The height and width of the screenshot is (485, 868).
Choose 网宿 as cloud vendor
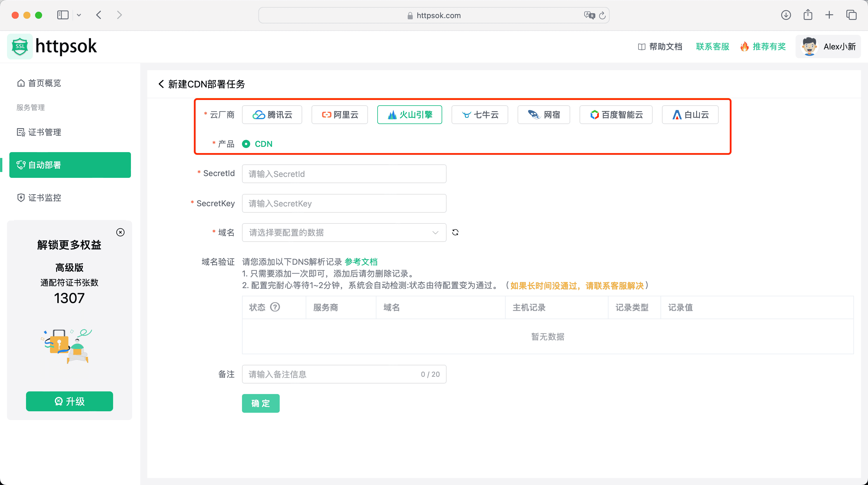point(544,115)
